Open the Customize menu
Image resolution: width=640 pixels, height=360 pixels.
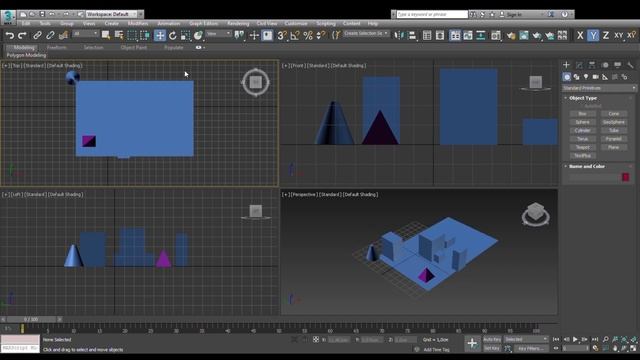pyautogui.click(x=296, y=24)
